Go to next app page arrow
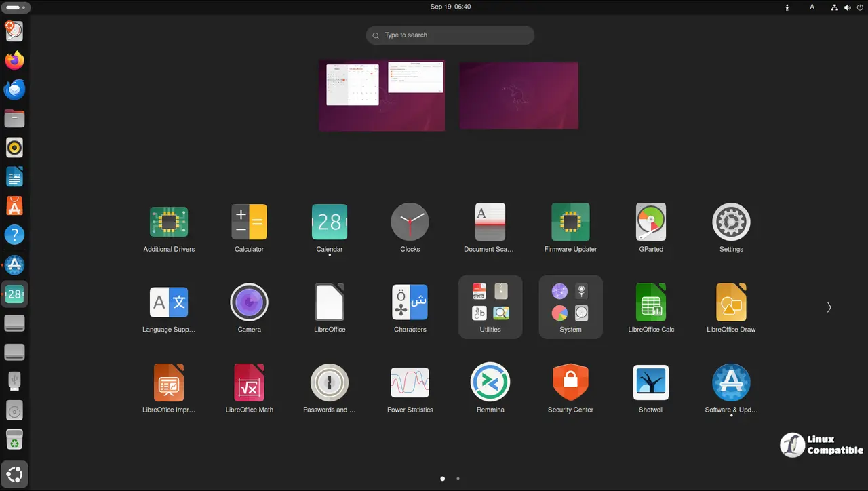868x491 pixels. click(829, 307)
